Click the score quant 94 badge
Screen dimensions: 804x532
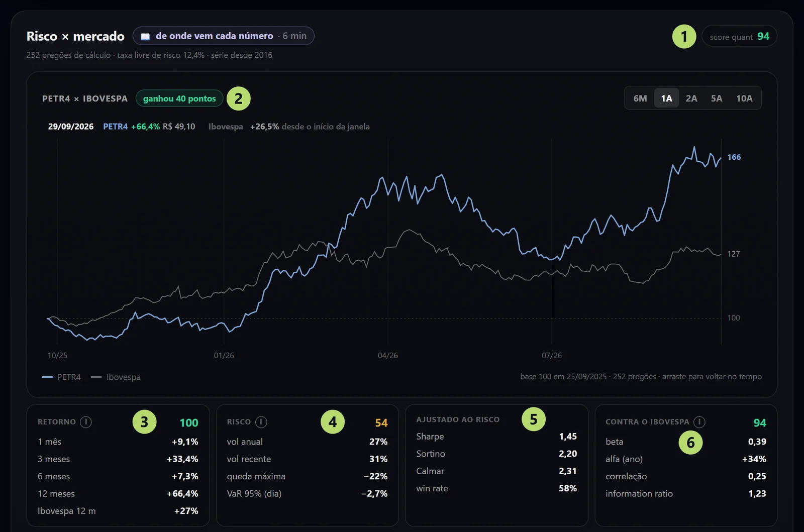point(739,37)
